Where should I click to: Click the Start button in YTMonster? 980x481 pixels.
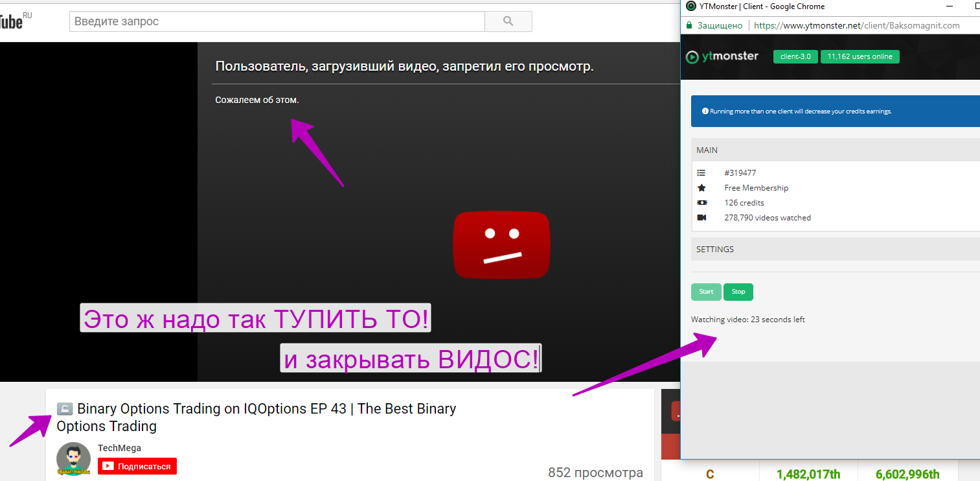[706, 292]
